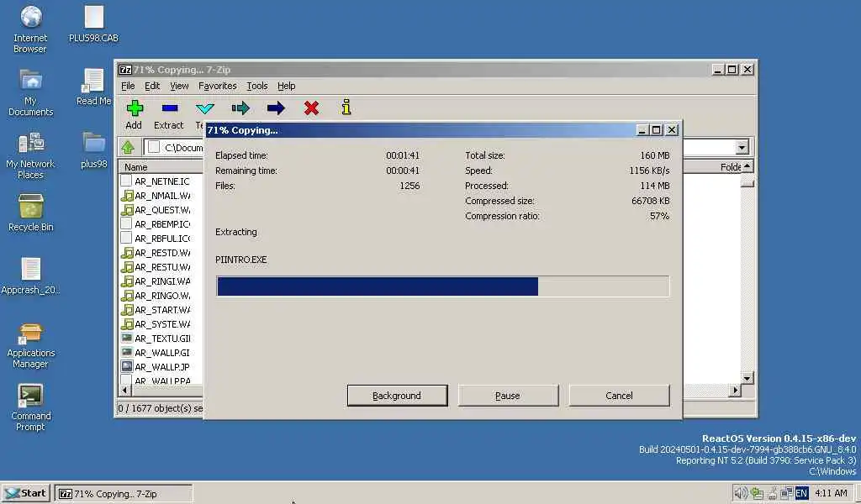This screenshot has height=504, width=861.
Task: Click the file list scroll-up arrow
Action: pos(747,166)
